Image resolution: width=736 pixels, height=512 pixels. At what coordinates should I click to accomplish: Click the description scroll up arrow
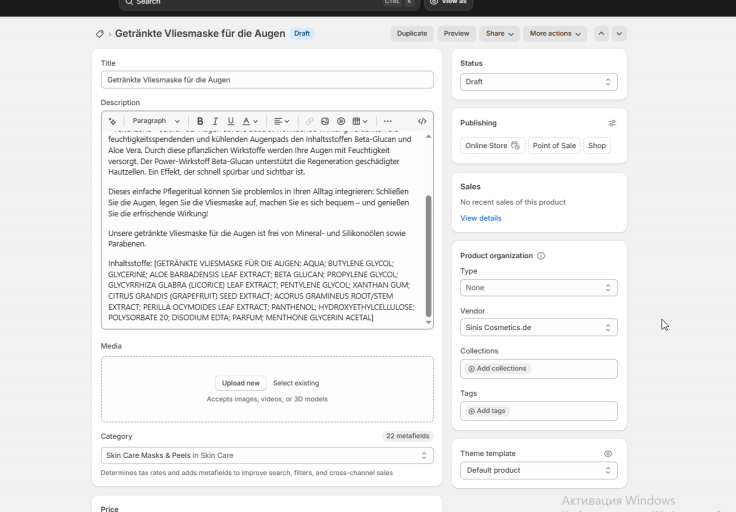tap(428, 137)
